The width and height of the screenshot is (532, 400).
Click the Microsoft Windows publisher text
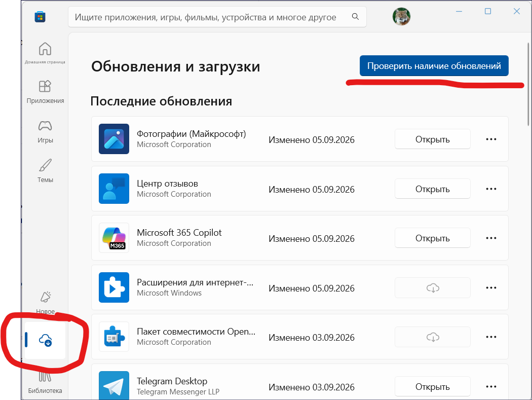169,293
